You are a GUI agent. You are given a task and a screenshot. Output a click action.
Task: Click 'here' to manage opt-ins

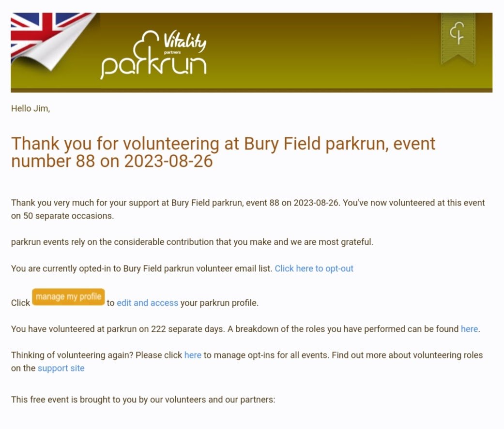[193, 355]
